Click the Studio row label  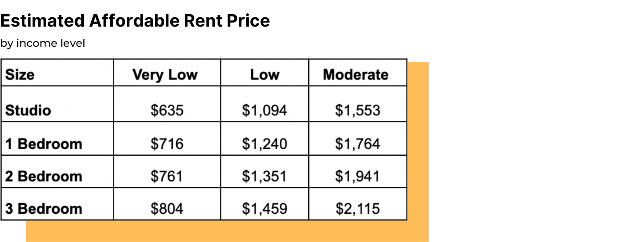28,110
